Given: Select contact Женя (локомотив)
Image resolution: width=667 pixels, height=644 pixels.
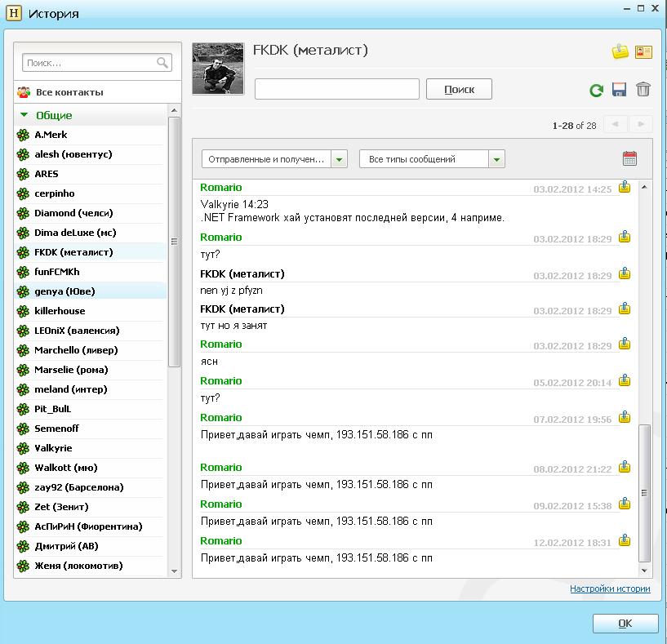Looking at the screenshot, I should click(x=90, y=566).
